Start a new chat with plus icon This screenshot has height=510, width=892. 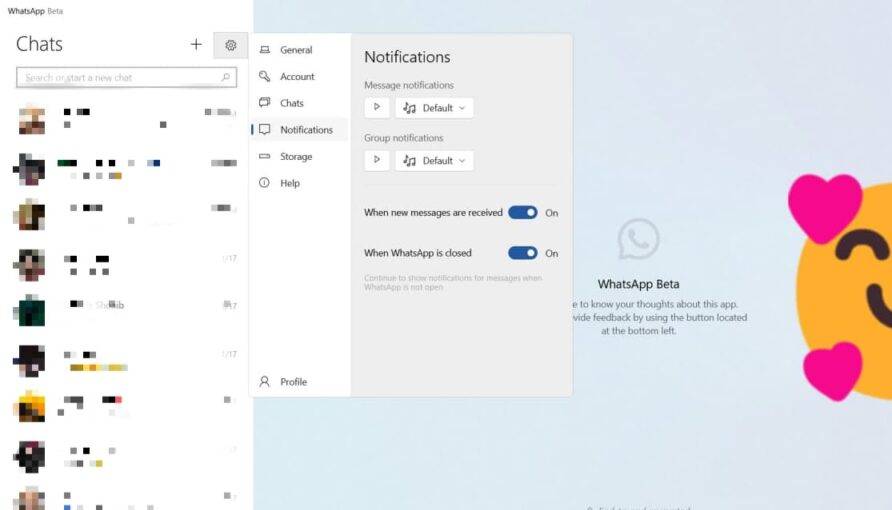196,44
